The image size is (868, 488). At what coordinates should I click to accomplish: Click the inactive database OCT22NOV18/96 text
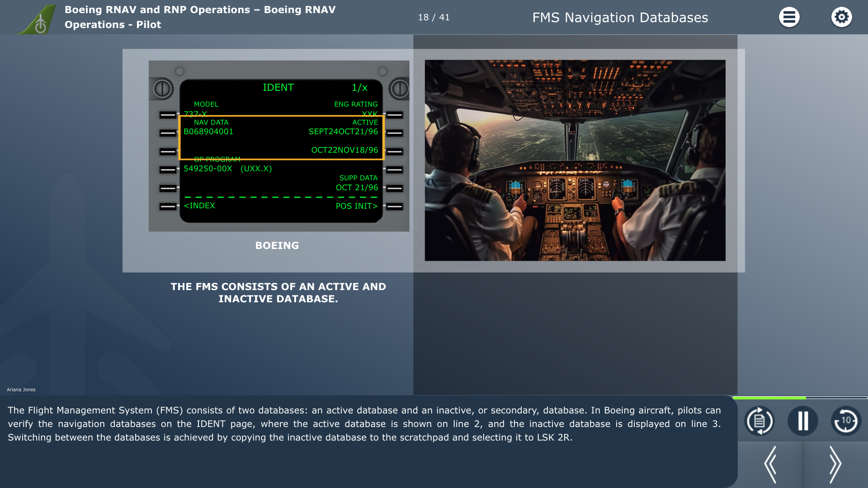pos(344,150)
